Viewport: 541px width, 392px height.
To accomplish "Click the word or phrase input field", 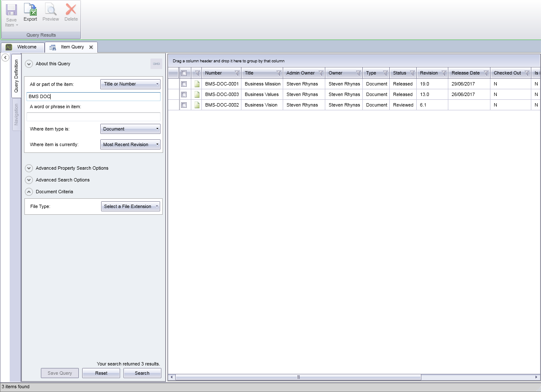I will pos(94,117).
